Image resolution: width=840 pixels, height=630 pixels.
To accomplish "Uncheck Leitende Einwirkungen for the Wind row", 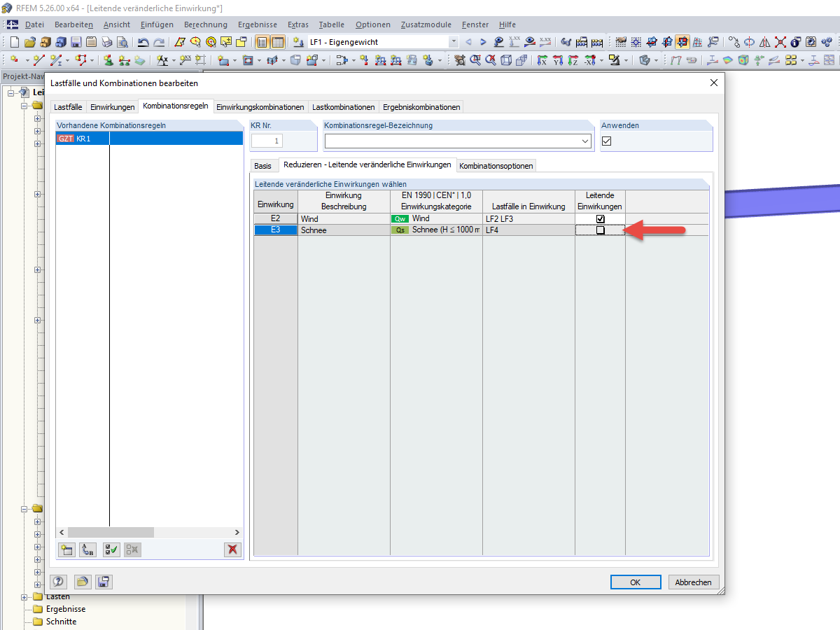I will pos(600,218).
